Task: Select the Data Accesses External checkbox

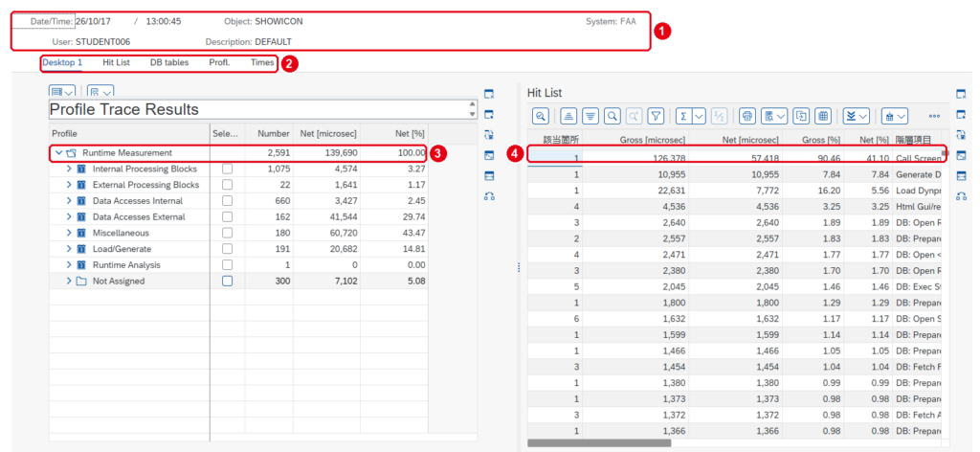Action: pos(227,217)
